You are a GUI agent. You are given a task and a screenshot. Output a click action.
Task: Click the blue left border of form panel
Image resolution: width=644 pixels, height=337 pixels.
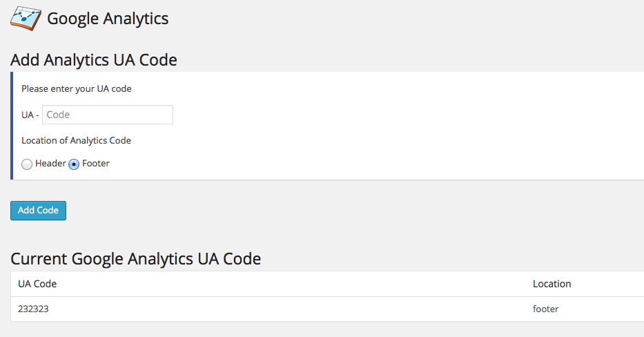tap(12, 126)
